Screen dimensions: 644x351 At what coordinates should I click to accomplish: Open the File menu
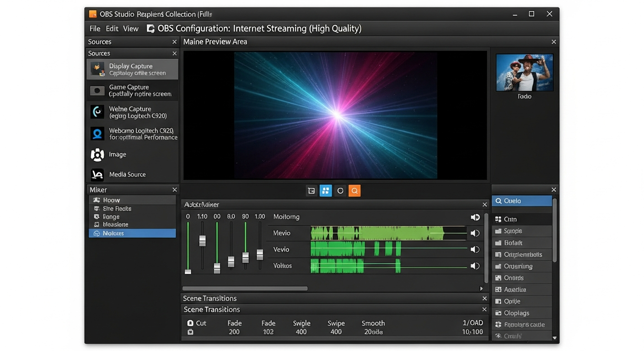pos(95,28)
